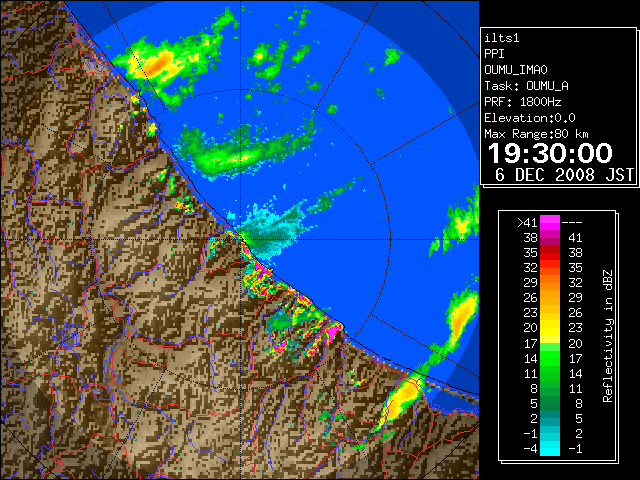Select the 'Task: OUMU_A' line
640x480 pixels.
pyautogui.click(x=526, y=86)
